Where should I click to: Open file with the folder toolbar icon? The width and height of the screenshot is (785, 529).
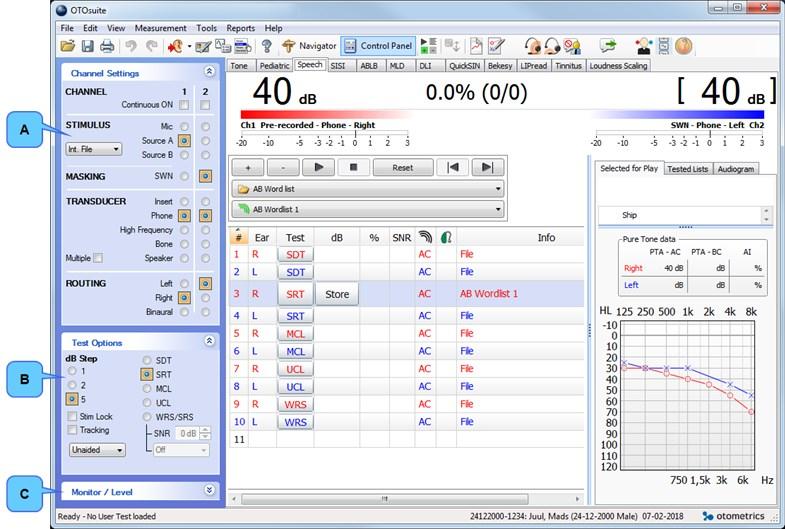coord(68,47)
